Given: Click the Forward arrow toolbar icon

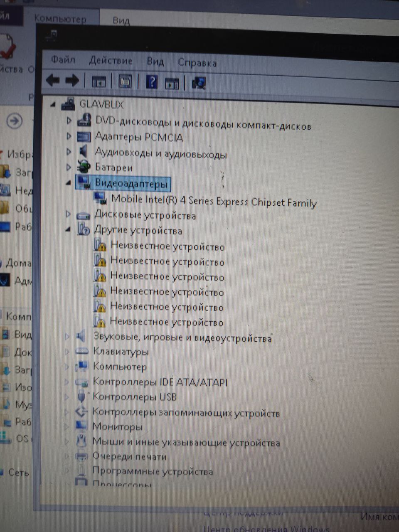Looking at the screenshot, I should (x=72, y=80).
